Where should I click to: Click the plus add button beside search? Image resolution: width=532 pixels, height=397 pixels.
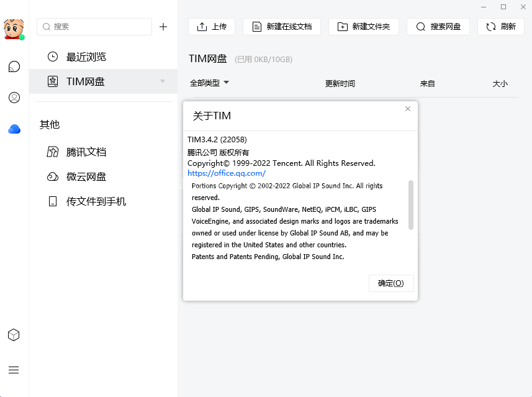163,27
